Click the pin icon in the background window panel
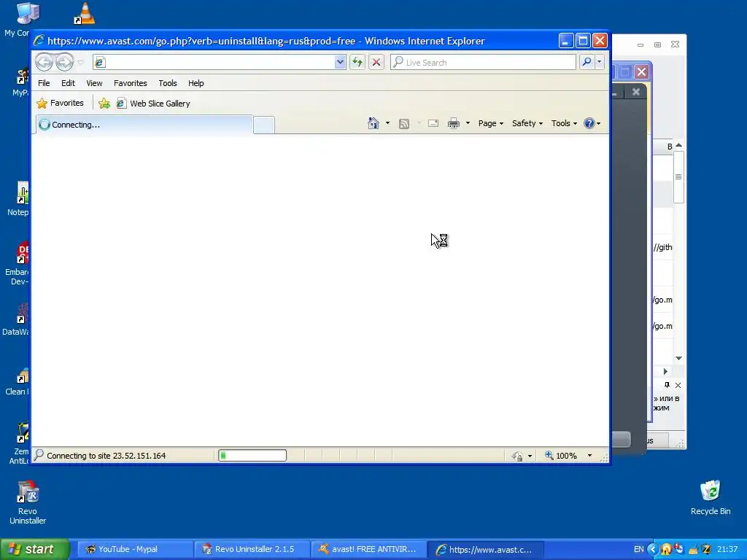 pyautogui.click(x=667, y=385)
